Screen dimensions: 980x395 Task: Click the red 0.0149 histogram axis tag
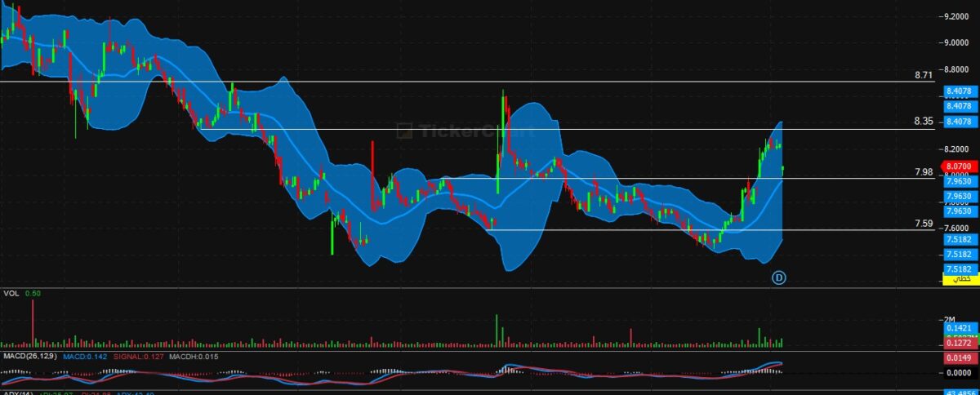(x=960, y=357)
